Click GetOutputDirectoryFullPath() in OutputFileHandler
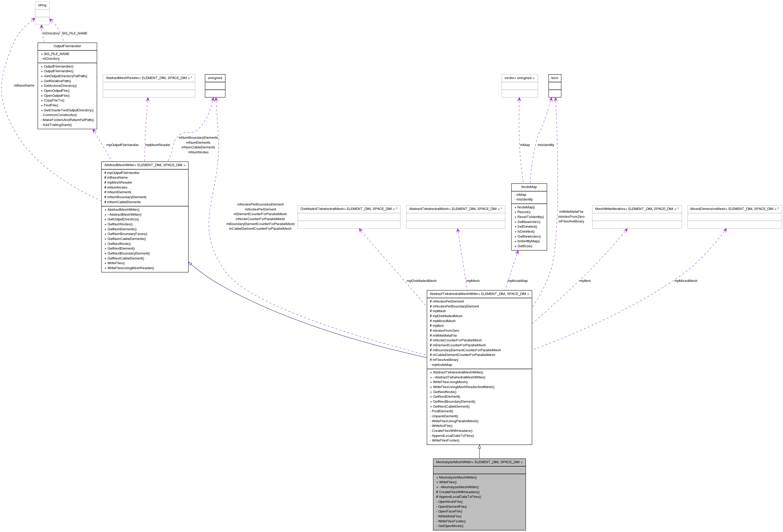 click(x=64, y=76)
